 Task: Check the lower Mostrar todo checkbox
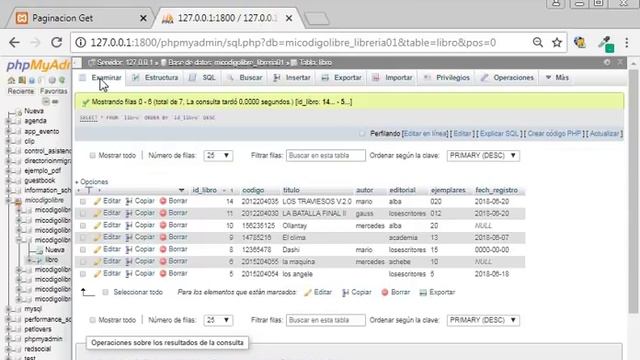[x=92, y=320]
